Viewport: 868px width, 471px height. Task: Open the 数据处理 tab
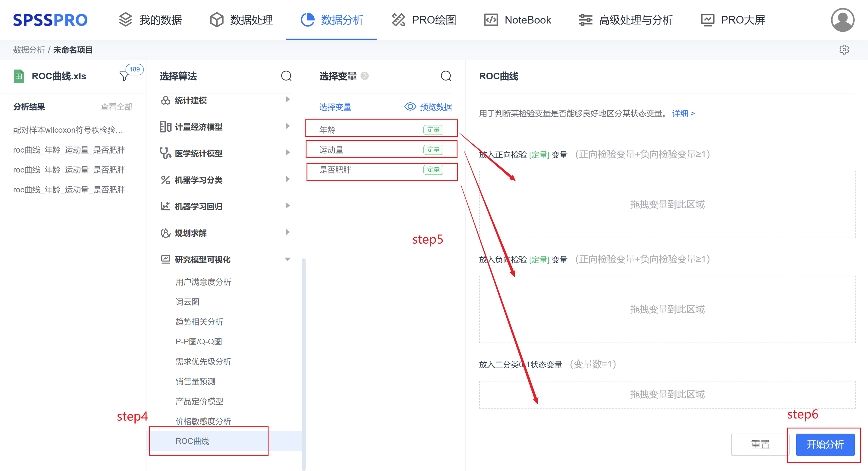(241, 20)
